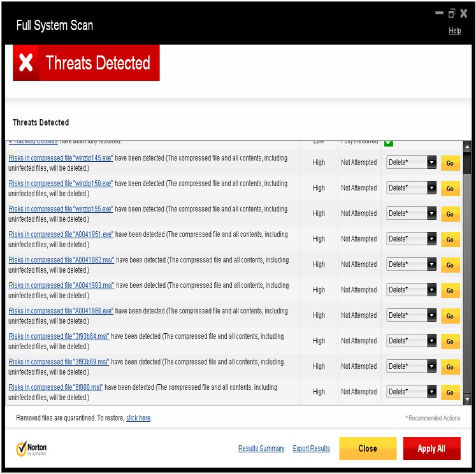Click Go for A0041983.msi row

[451, 291]
